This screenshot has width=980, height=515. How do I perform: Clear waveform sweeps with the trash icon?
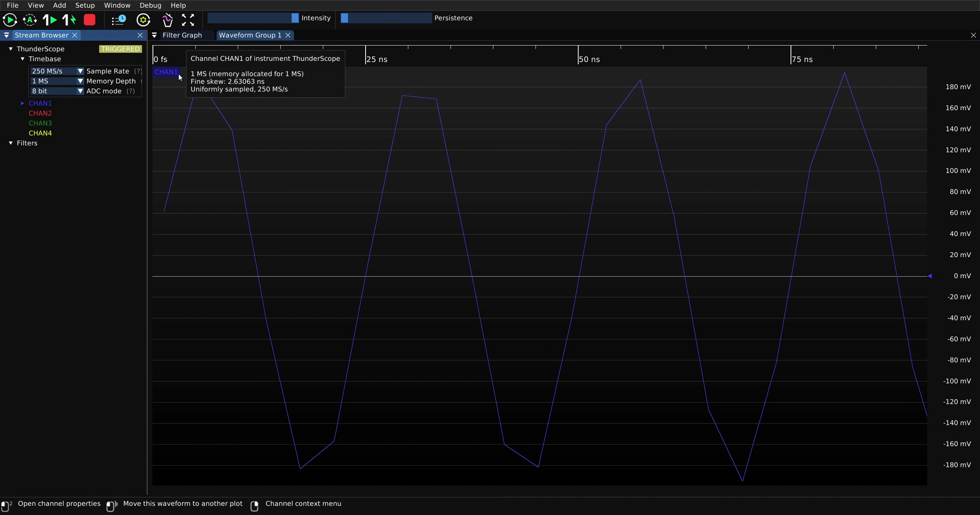167,20
